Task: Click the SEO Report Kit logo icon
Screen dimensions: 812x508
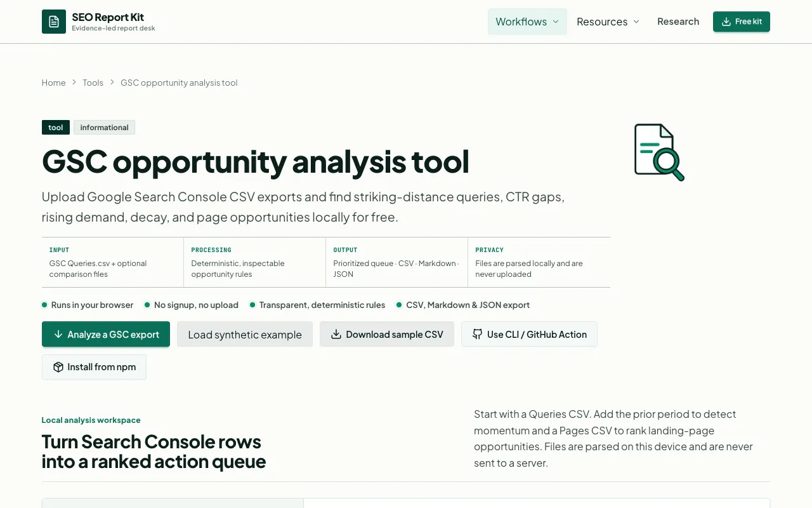Action: click(x=54, y=22)
